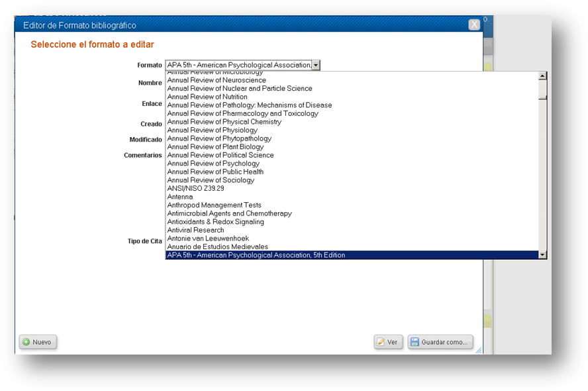The image size is (588, 391).
Task: Choose Annual Review of Psychology
Action: click(352, 163)
